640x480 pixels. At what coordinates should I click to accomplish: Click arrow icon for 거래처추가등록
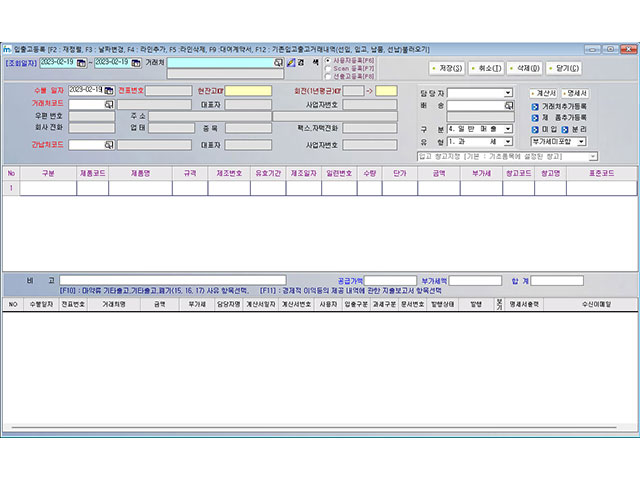(x=535, y=107)
